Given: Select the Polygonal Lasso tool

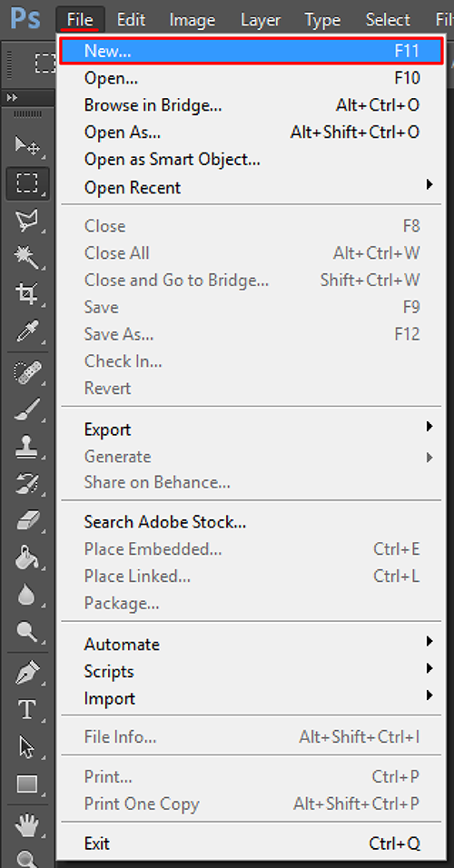Looking at the screenshot, I should tap(27, 221).
